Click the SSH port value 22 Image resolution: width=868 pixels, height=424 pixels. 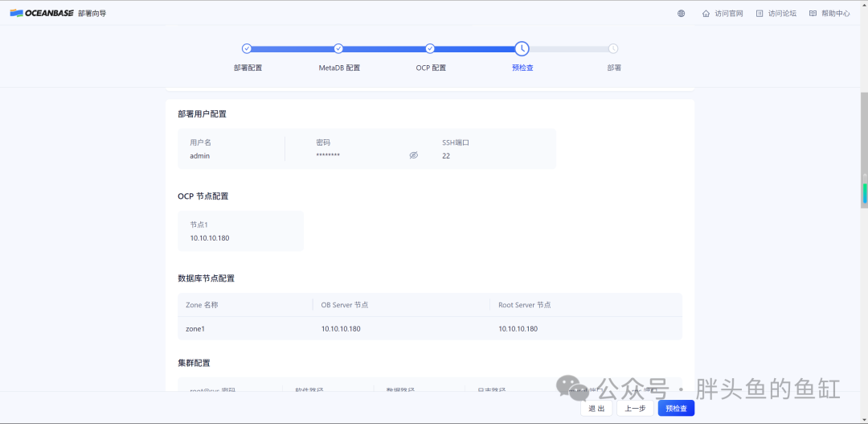coord(446,156)
